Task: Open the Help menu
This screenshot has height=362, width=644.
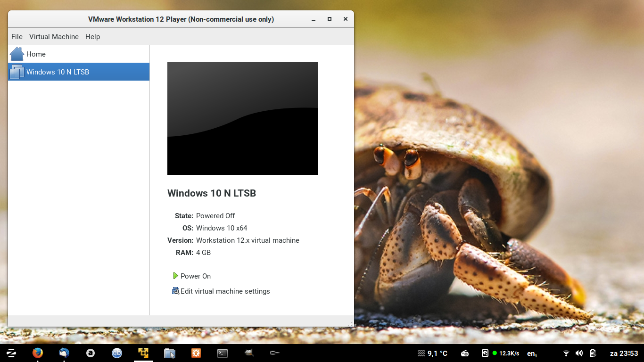Action: [x=92, y=37]
